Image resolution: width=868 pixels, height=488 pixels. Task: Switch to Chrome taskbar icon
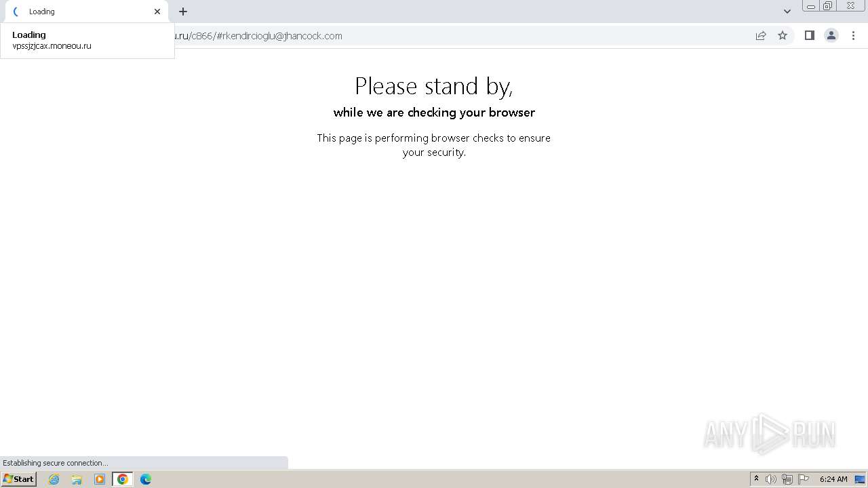pos(123,479)
